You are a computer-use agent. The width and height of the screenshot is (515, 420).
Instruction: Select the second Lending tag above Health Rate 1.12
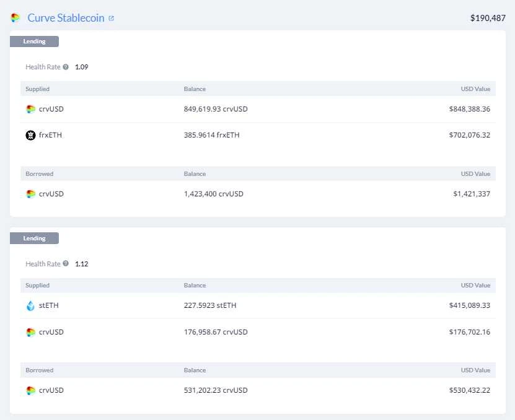click(x=34, y=238)
